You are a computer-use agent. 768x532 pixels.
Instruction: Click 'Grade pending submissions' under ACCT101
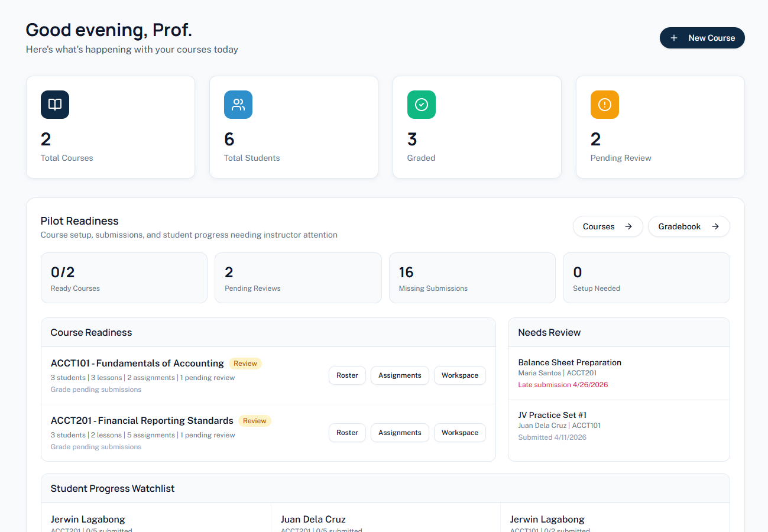point(96,390)
